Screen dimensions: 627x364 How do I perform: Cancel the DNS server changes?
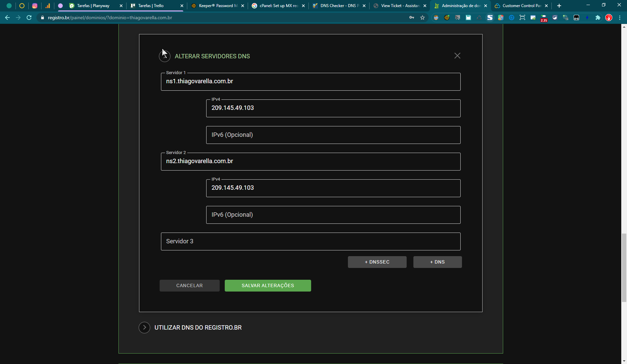coord(190,285)
